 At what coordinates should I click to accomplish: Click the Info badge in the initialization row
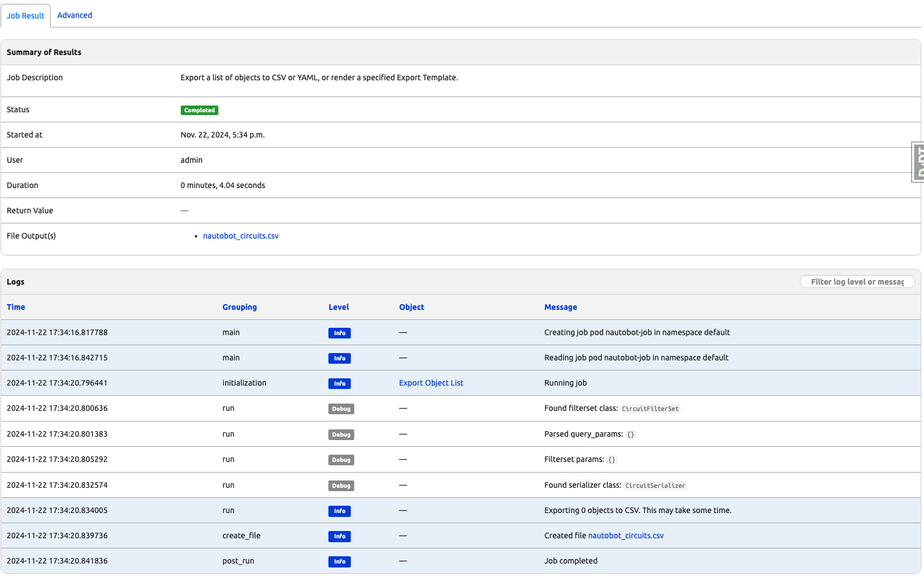[x=340, y=383]
